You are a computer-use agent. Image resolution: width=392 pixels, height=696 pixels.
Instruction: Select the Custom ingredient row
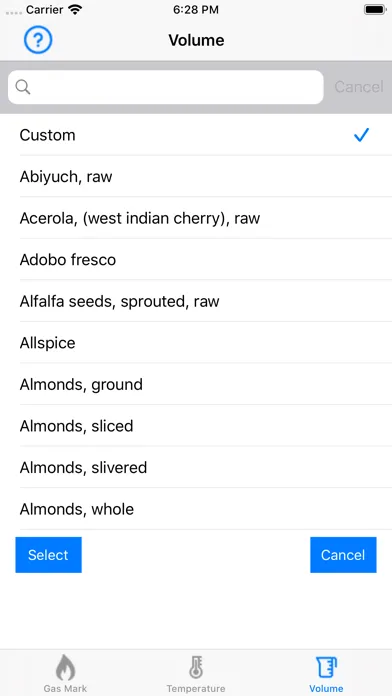[196, 135]
